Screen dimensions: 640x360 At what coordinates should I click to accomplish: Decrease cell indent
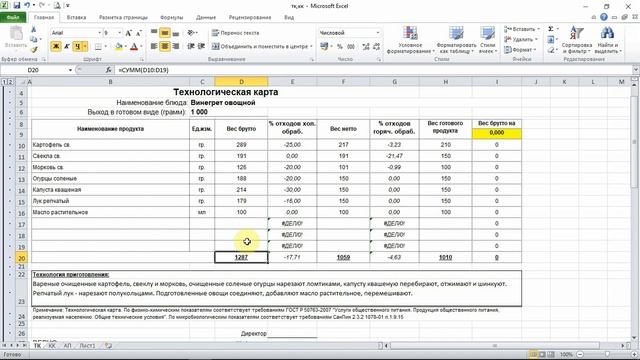point(191,47)
